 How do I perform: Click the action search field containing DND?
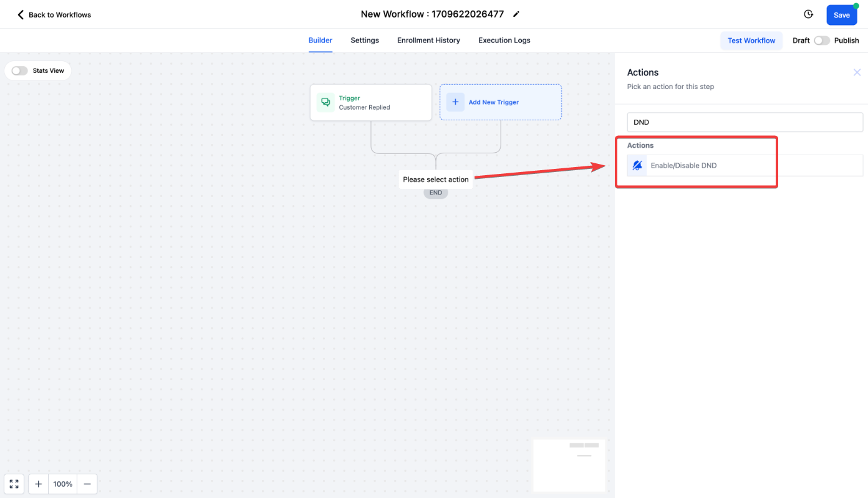click(745, 122)
